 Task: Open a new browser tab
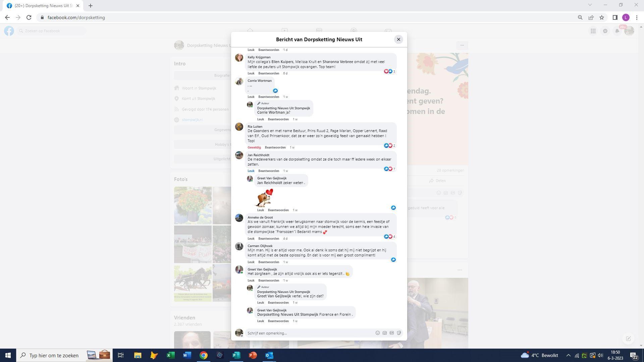(x=91, y=6)
